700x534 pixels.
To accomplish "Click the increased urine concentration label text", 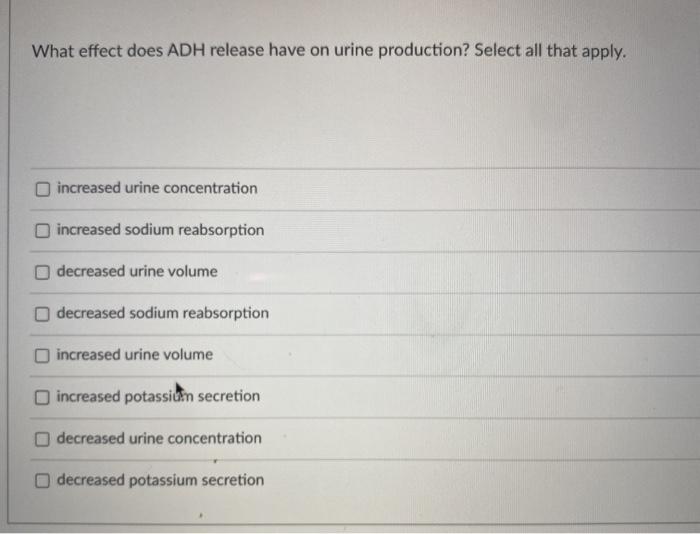I will (157, 188).
